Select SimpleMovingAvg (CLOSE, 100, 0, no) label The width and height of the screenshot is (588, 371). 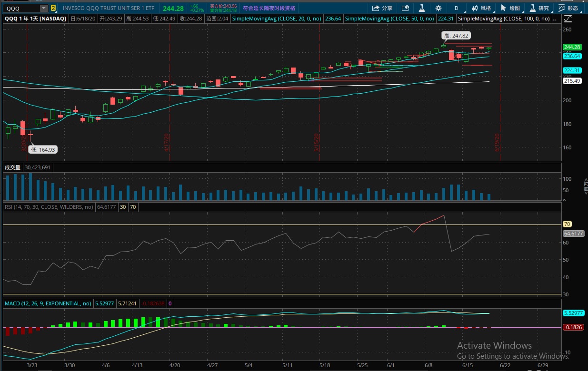click(505, 19)
